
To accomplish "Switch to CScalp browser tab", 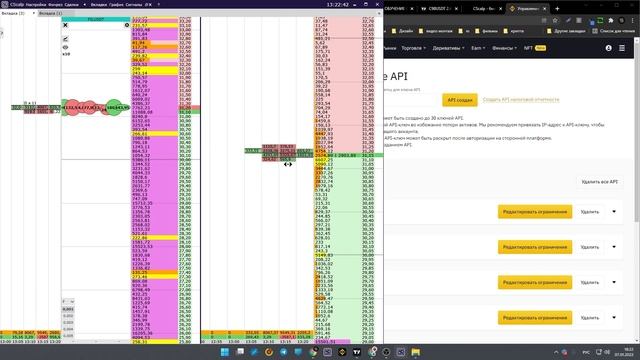I will pyautogui.click(x=484, y=9).
